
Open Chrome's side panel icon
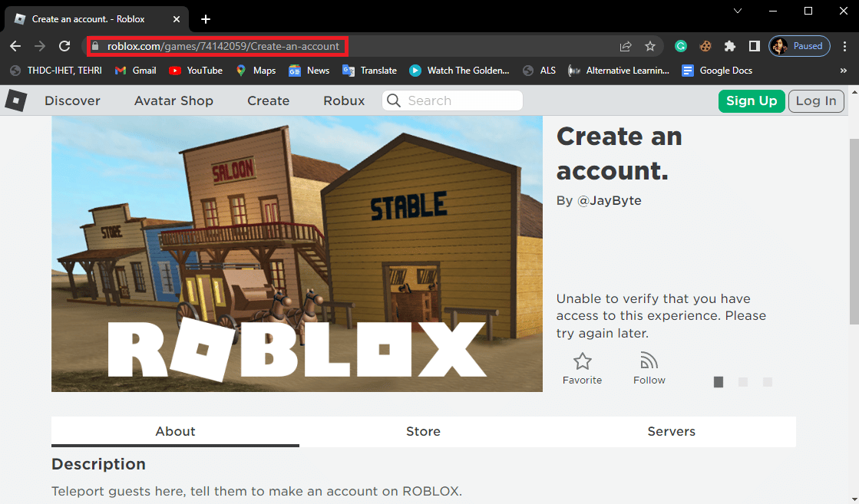755,45
